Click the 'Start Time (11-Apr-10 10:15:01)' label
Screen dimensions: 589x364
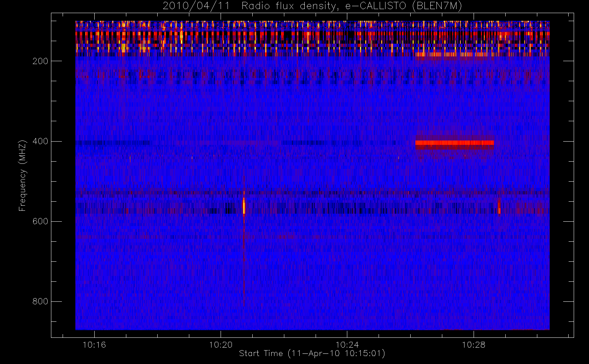point(312,353)
